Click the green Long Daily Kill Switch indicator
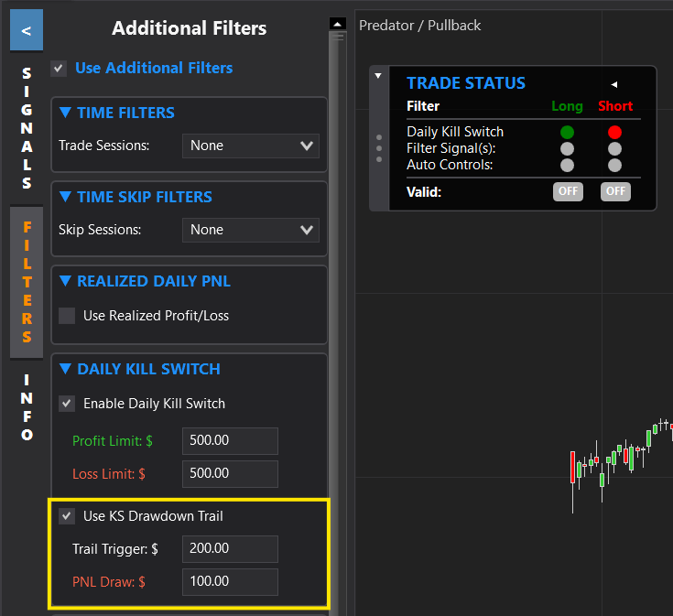The width and height of the screenshot is (673, 616). point(567,132)
